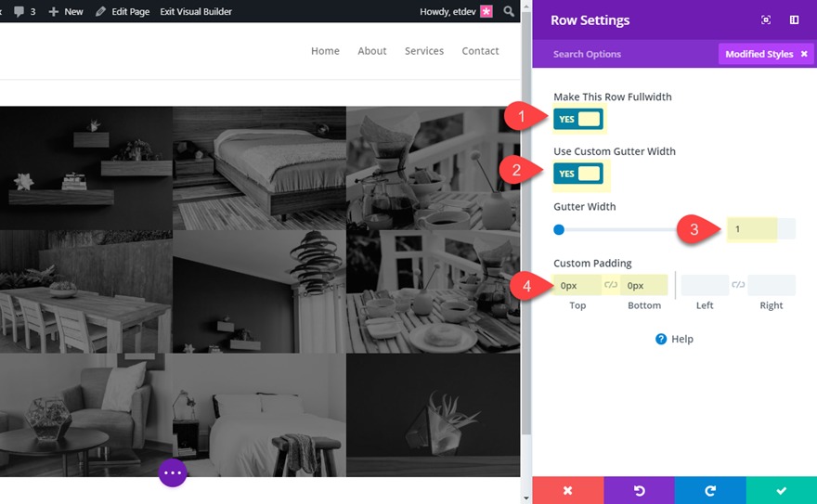Snap the modal using the sidebar layout icon
Image resolution: width=817 pixels, height=504 pixels.
coord(794,19)
